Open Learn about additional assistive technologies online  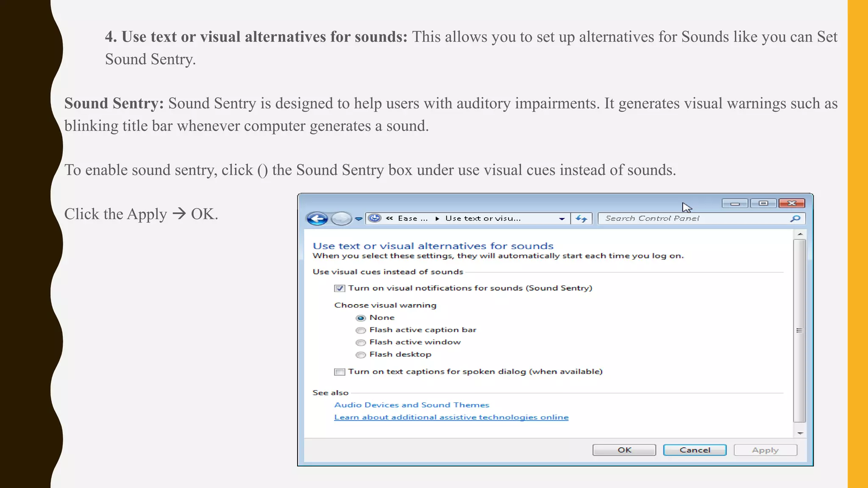click(x=451, y=417)
